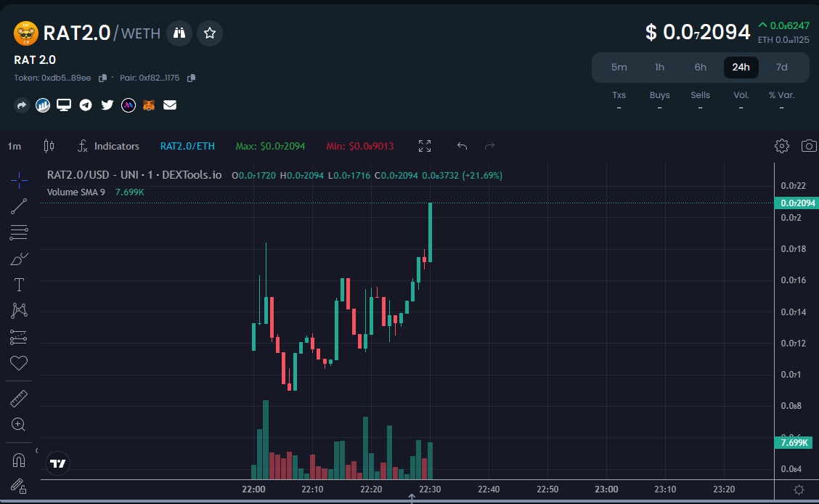Toggle fullscreen chart mode
This screenshot has height=504, width=819.
click(x=425, y=146)
